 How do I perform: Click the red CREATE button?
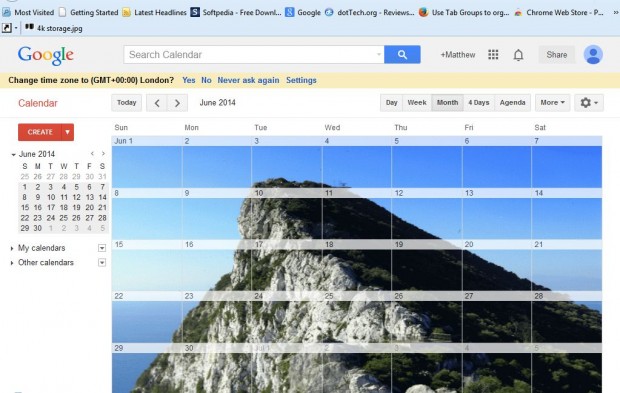[40, 132]
